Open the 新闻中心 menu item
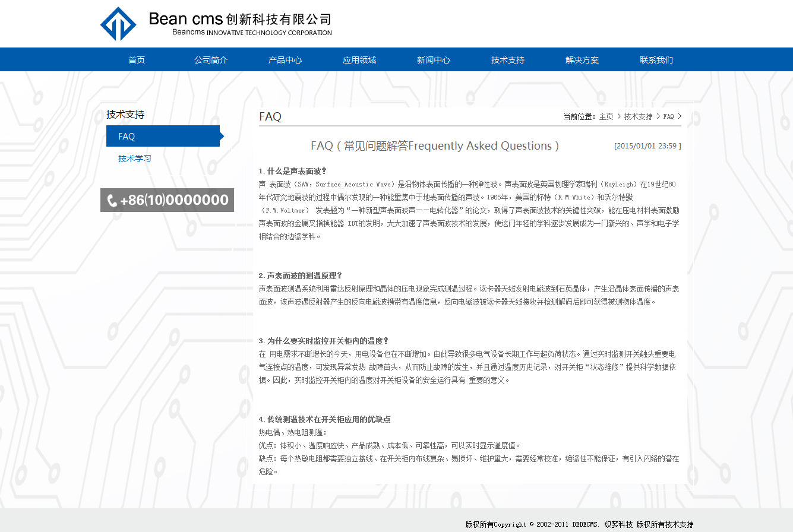This screenshot has width=793, height=532. tap(434, 60)
